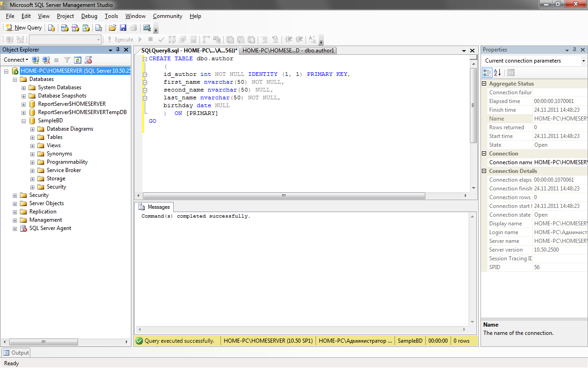Image resolution: width=588 pixels, height=368 pixels.
Task: Click the Uncomment selected lines icon
Action: [x=275, y=40]
